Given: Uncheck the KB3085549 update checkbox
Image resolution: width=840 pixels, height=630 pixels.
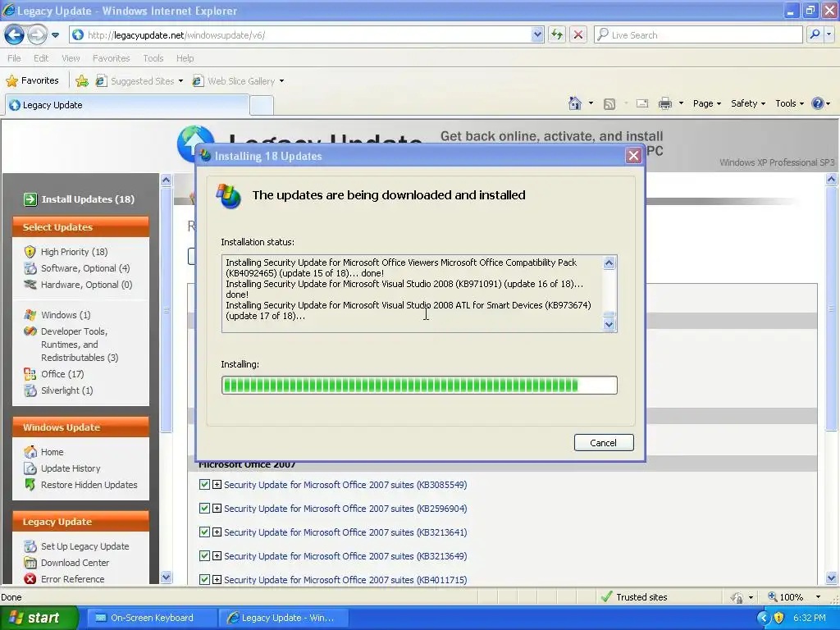Looking at the screenshot, I should [204, 484].
